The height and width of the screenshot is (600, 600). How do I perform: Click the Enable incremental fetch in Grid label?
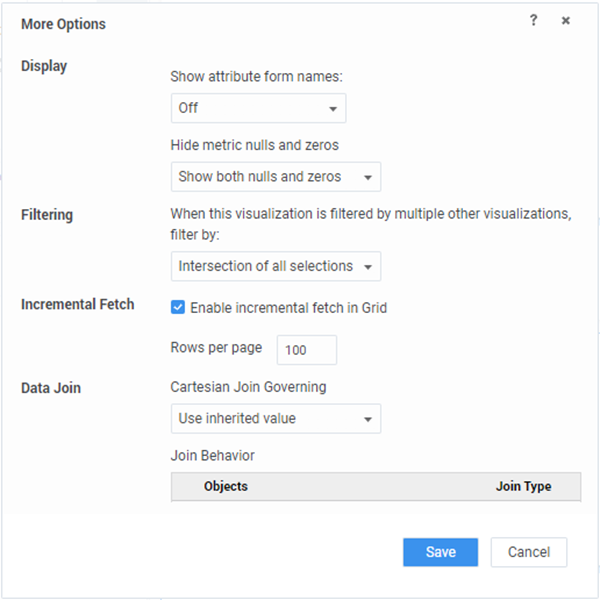[288, 308]
